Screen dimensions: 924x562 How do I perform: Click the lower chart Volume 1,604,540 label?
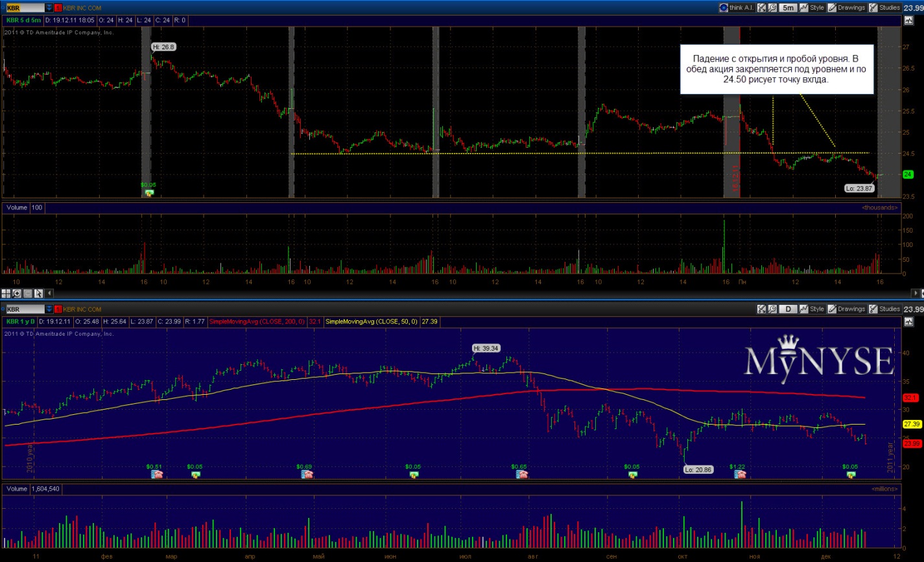coord(32,489)
